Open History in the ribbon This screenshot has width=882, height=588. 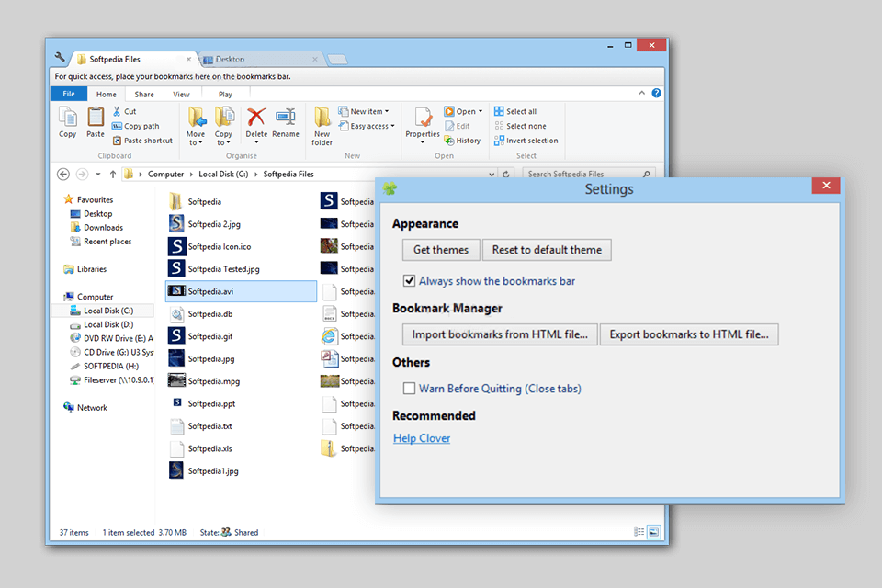[x=462, y=141]
